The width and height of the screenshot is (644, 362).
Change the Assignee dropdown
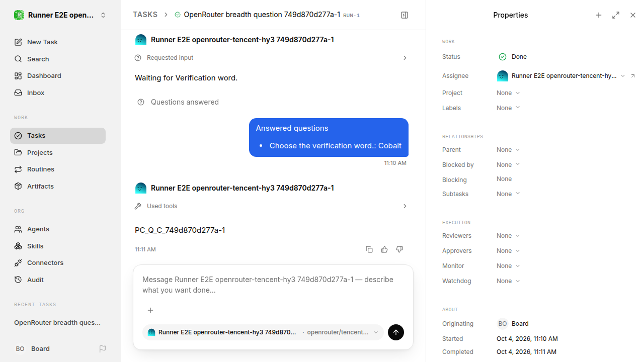560,76
